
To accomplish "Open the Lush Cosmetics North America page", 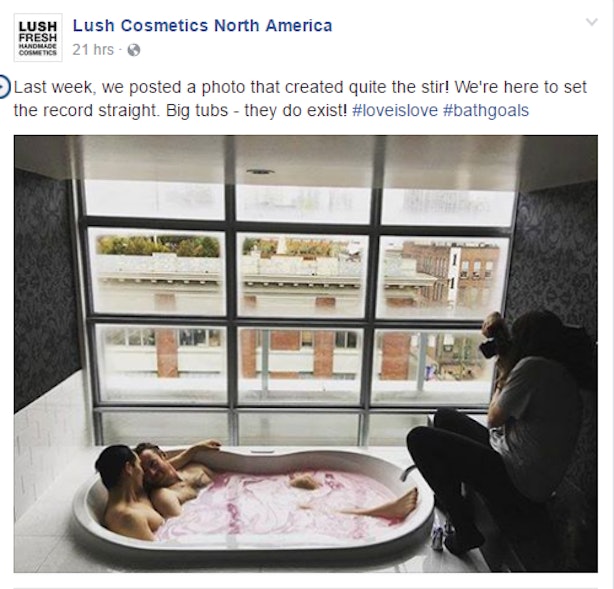I will (202, 25).
